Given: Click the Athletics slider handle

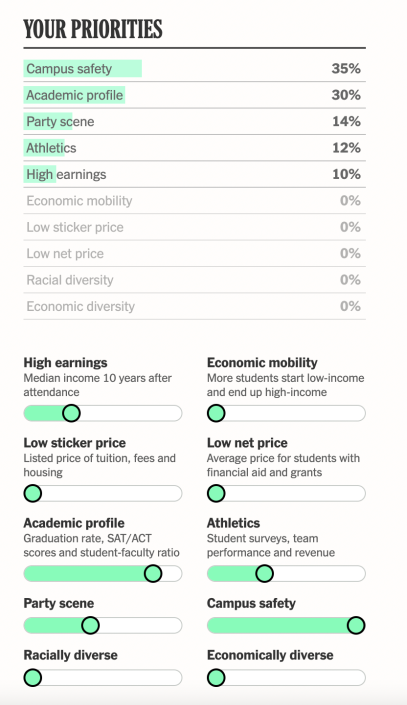Looking at the screenshot, I should coord(264,574).
